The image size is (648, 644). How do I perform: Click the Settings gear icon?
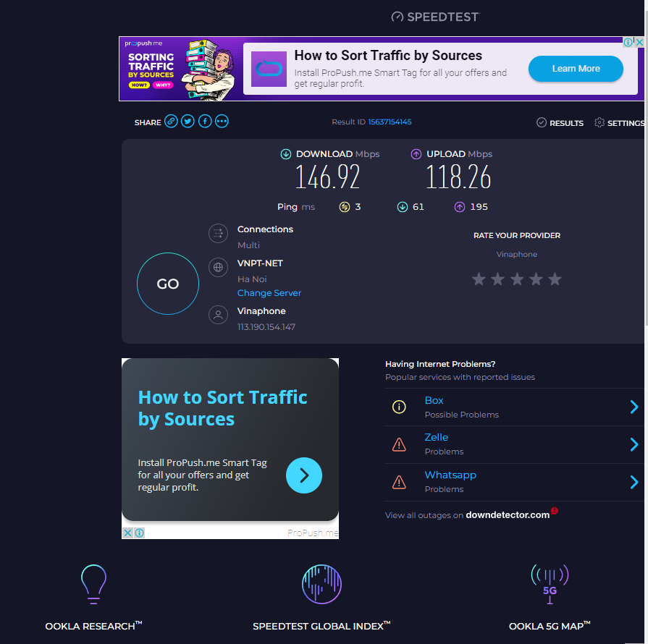point(599,122)
